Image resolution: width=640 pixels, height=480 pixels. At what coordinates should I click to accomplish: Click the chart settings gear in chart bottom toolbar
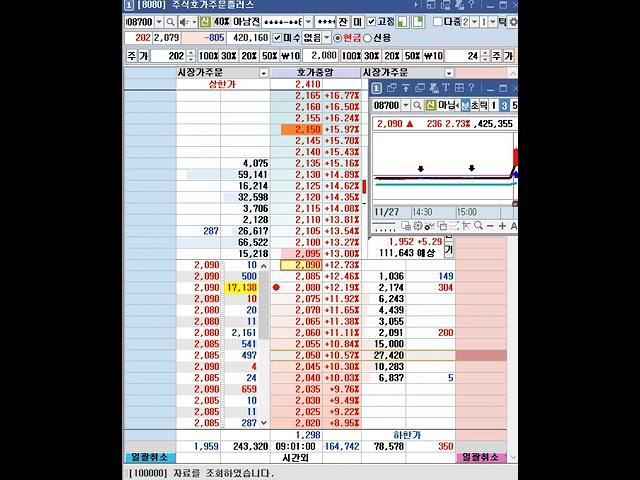pos(418,225)
